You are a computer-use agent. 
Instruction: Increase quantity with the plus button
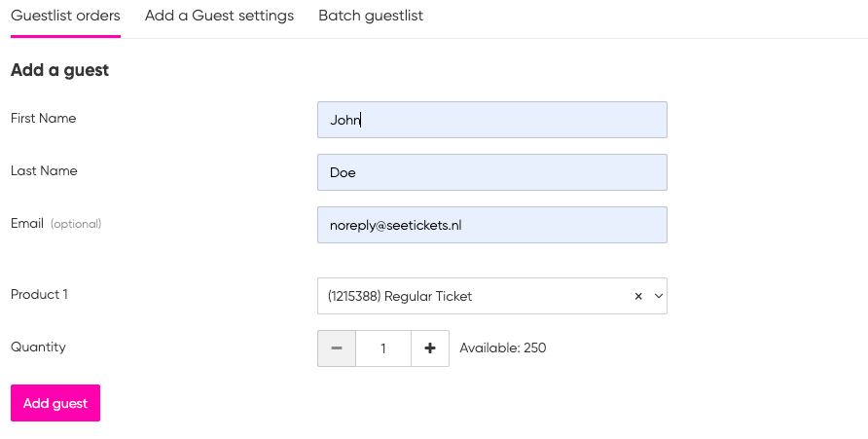(430, 348)
